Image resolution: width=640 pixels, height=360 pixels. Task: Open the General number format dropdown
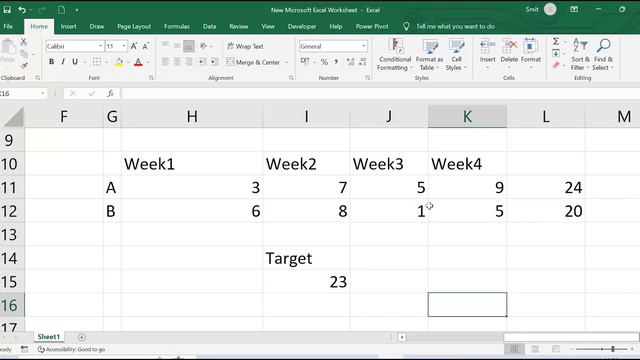pos(364,46)
